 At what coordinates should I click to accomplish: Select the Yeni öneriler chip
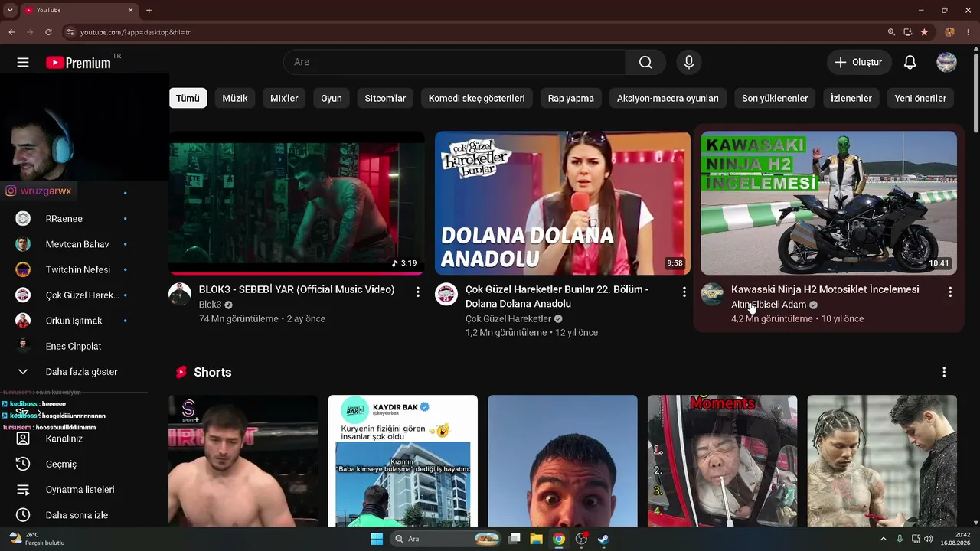[x=920, y=98]
